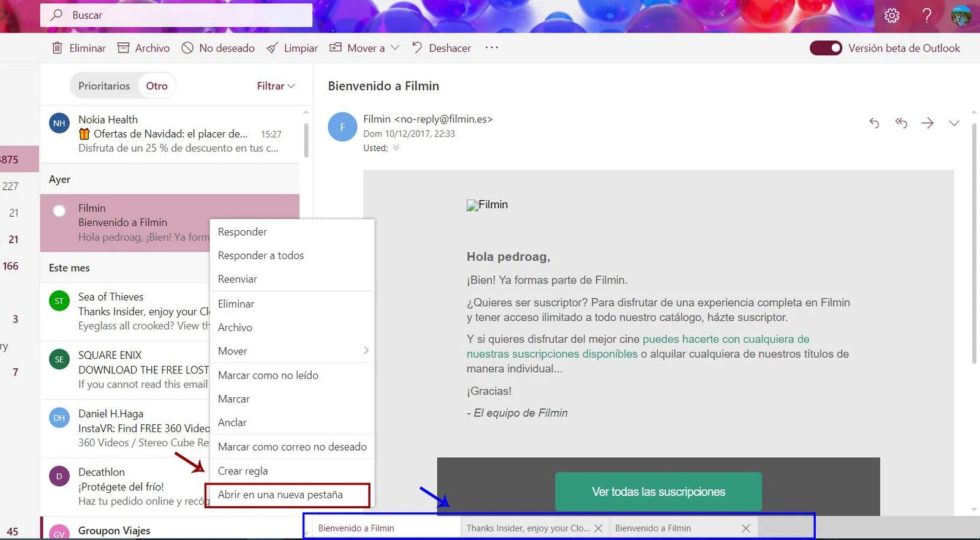Choose Archivo in context menu
980x540 pixels.
coord(292,328)
